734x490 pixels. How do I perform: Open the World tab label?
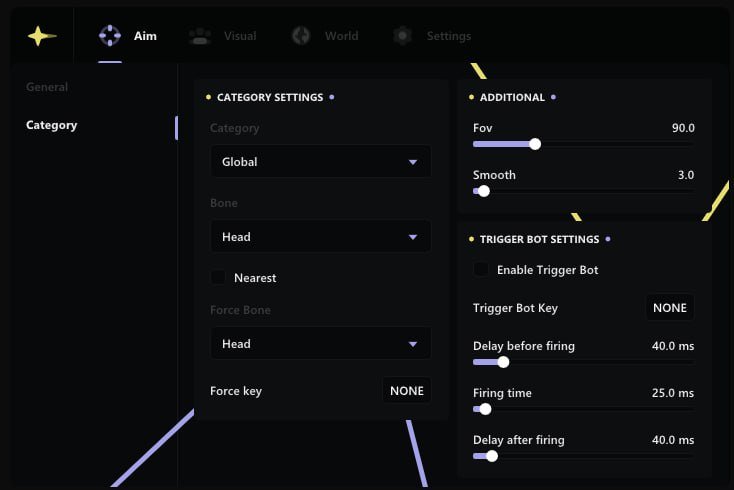pyautogui.click(x=341, y=36)
